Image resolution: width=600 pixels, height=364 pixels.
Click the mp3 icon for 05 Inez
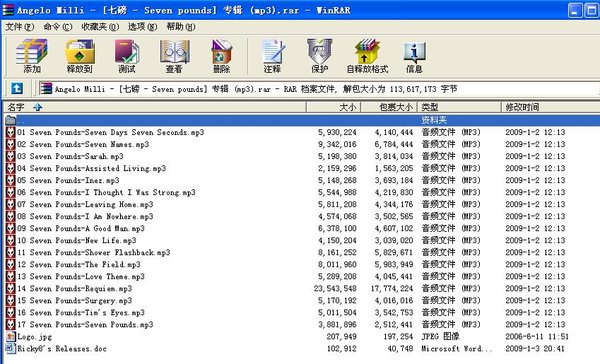[10, 180]
